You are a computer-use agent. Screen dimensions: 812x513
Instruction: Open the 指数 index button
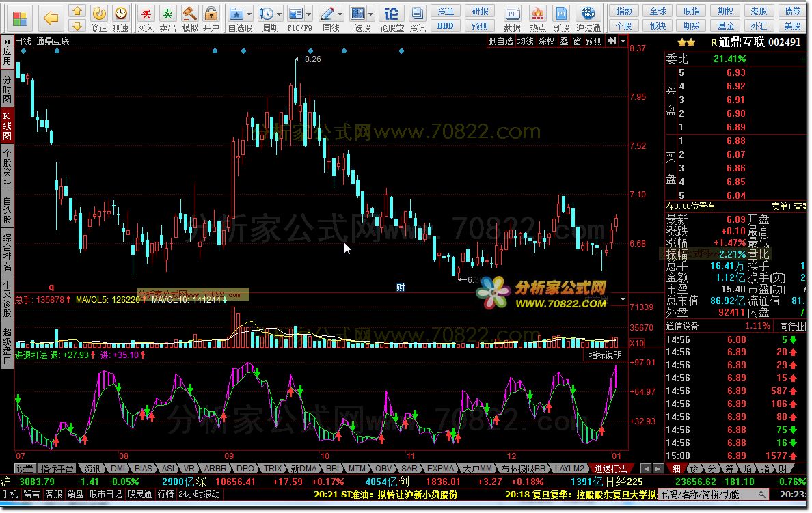pyautogui.click(x=624, y=12)
